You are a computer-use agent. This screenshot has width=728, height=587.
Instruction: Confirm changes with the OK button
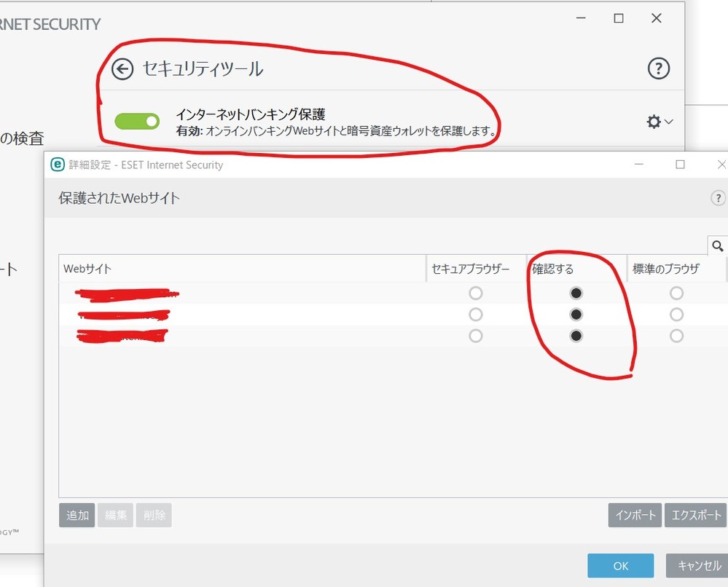pyautogui.click(x=620, y=566)
